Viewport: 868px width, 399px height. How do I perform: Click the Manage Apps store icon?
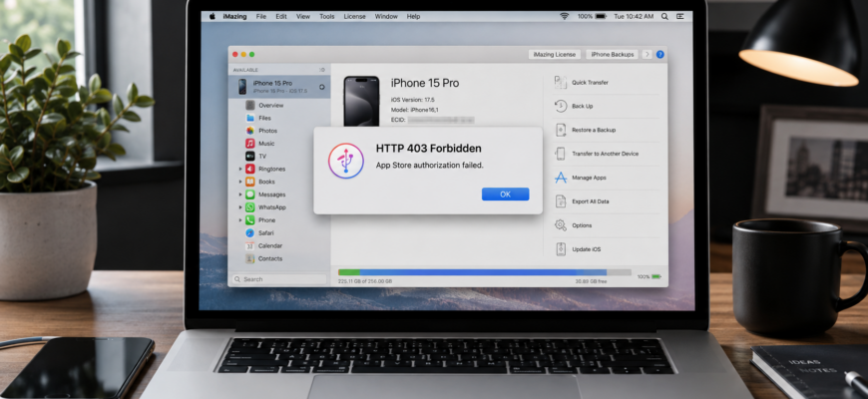pyautogui.click(x=561, y=178)
